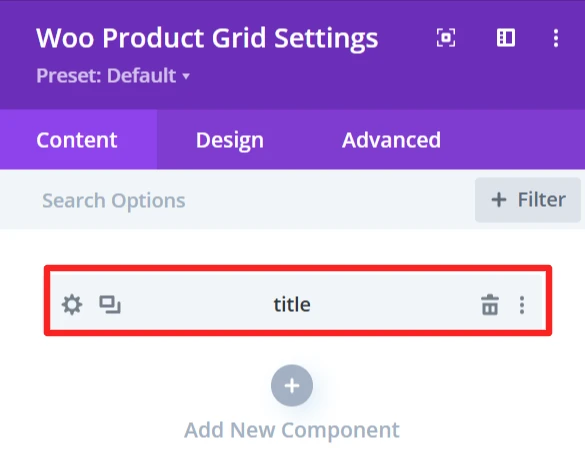The height and width of the screenshot is (468, 585).
Task: Switch to the Content tab
Action: point(78,140)
